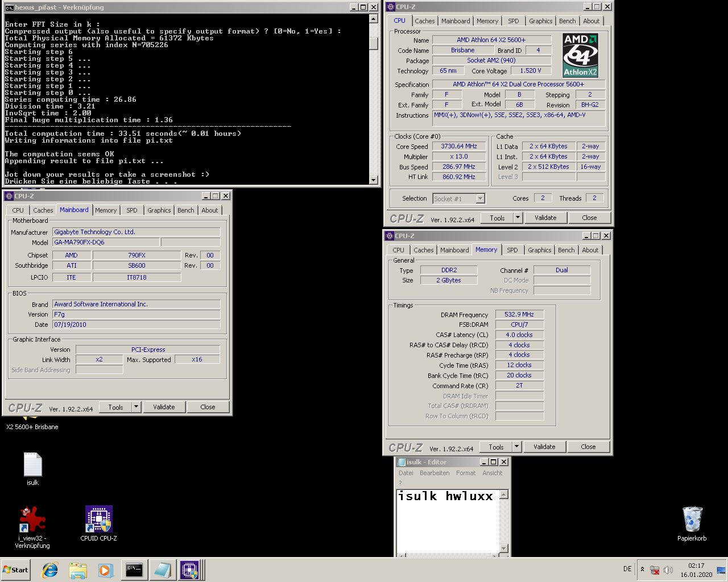Launch Windows Media Player from taskbar
The width and height of the screenshot is (728, 582).
click(x=105, y=570)
